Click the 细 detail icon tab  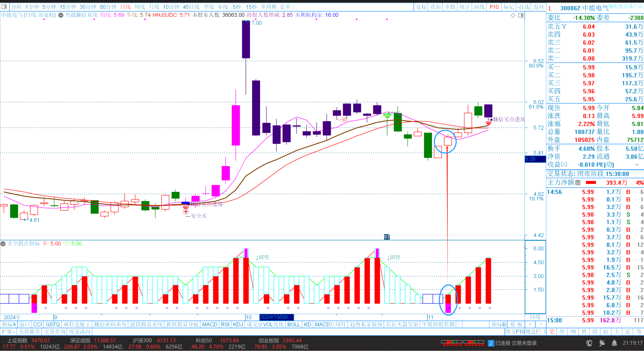[573, 332]
